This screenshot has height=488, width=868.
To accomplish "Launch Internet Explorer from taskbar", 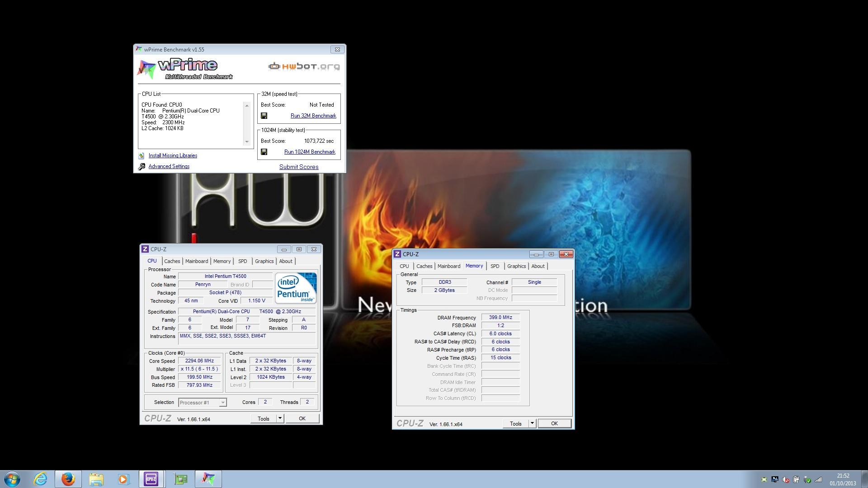I will coord(41,479).
